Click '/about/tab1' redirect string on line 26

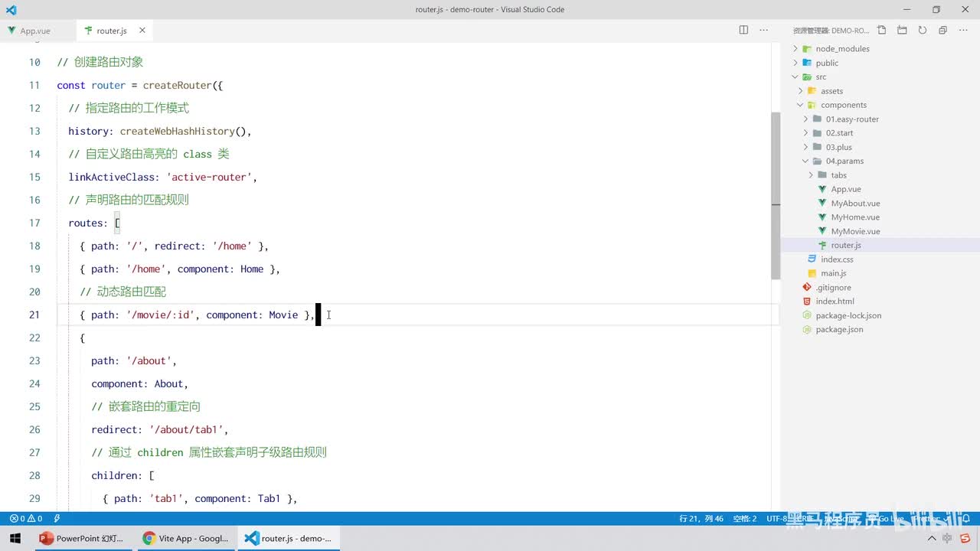pos(186,429)
